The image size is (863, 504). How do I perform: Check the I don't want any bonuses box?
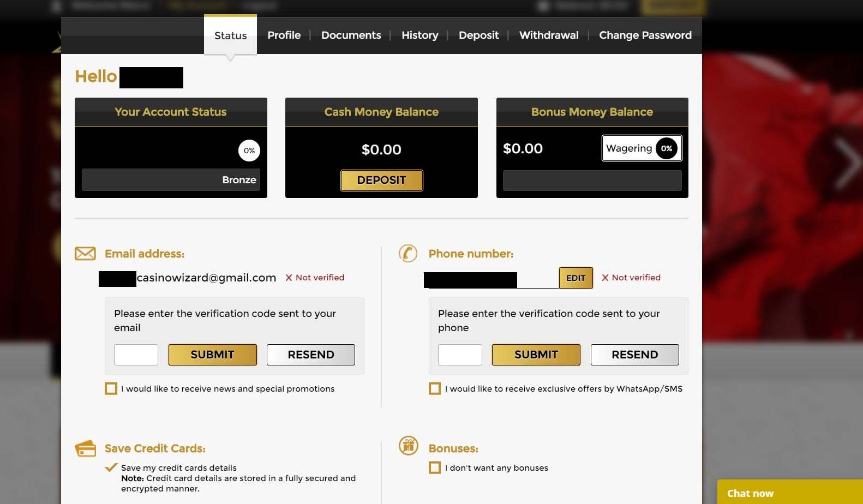pos(435,467)
